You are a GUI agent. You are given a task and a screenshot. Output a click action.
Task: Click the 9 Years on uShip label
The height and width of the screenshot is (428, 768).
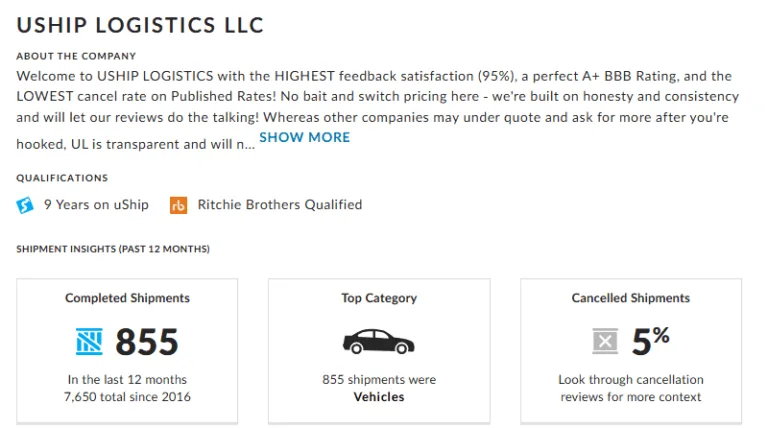[96, 205]
